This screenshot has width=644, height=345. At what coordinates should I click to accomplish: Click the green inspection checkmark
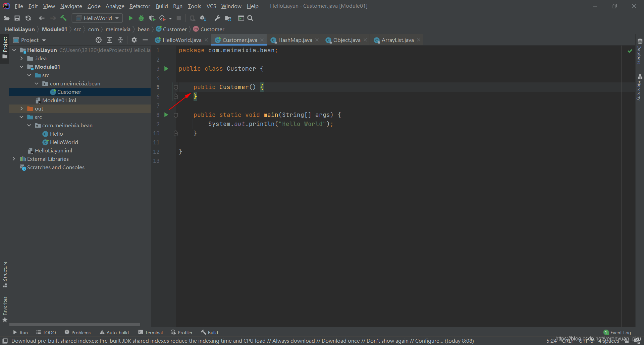(x=630, y=51)
